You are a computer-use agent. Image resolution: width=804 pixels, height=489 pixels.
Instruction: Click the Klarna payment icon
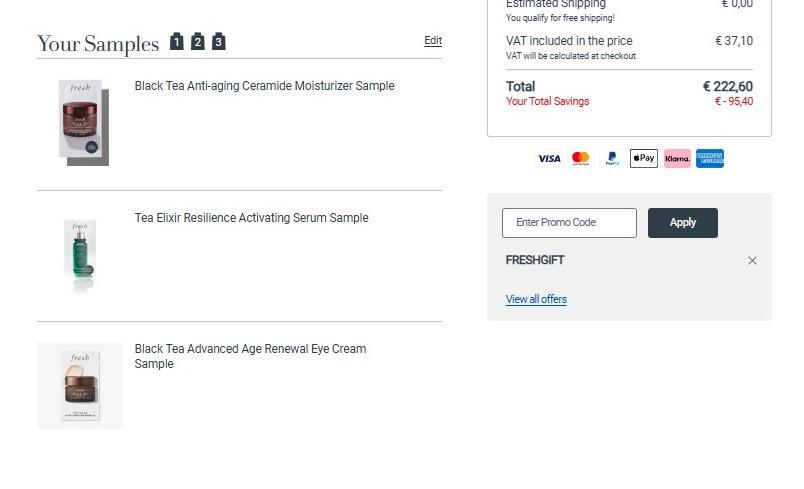tap(677, 158)
